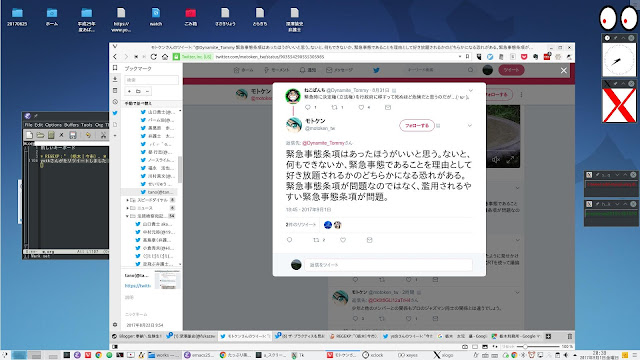The height and width of the screenshot is (360, 640).
Task: Bookmark this page via address bar icon
Action: coord(467,57)
